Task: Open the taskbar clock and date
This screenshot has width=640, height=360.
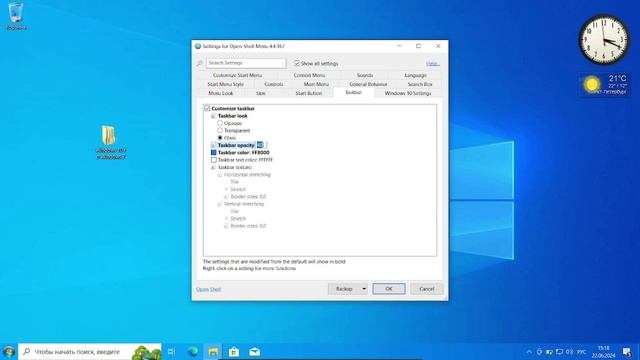Action: point(603,352)
